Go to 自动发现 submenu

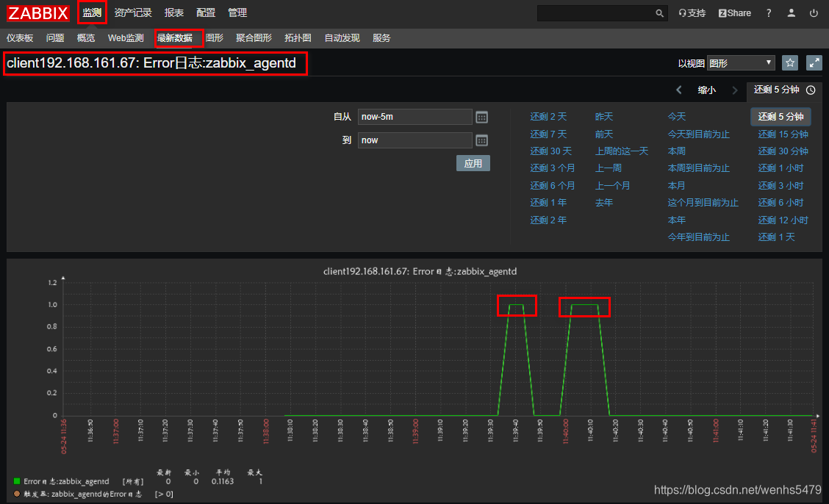(342, 38)
